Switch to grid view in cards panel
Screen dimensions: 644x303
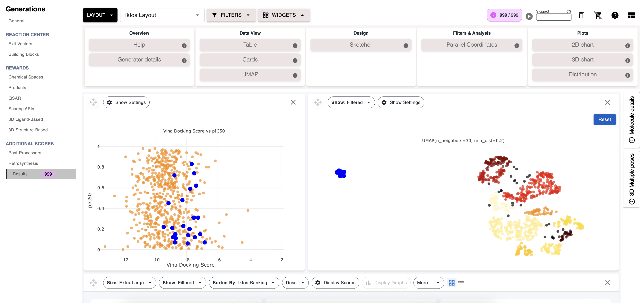coord(451,283)
